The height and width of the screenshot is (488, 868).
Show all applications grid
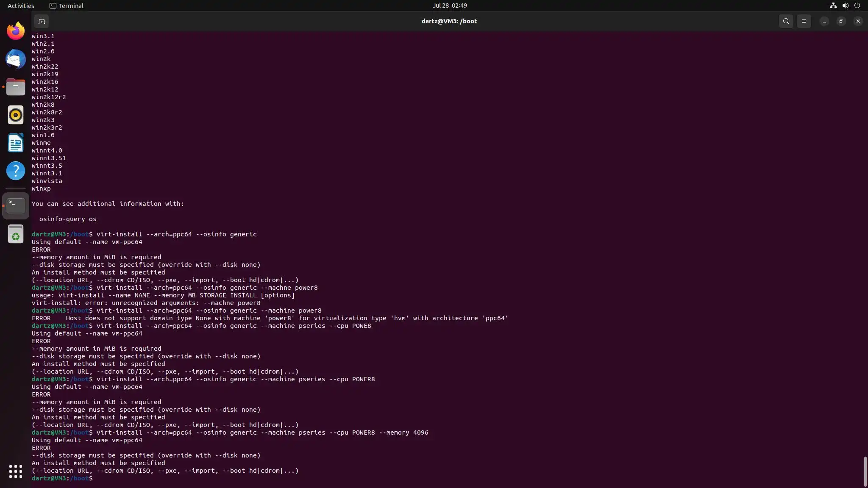[x=16, y=471]
